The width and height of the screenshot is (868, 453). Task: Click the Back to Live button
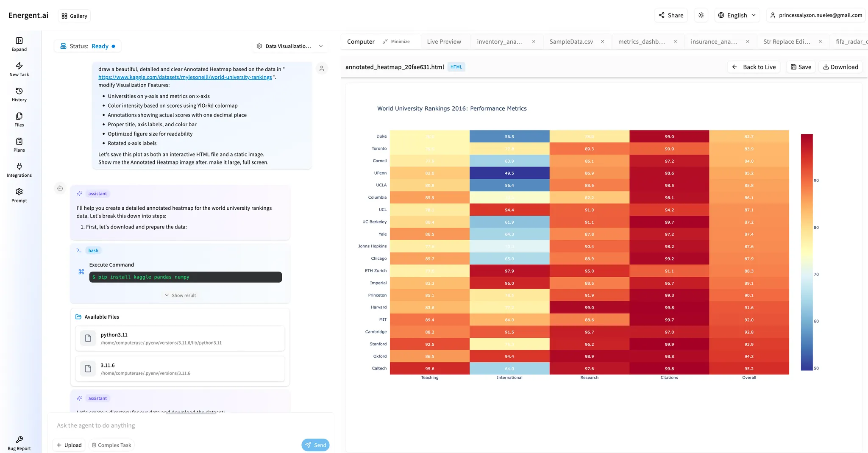pyautogui.click(x=754, y=67)
